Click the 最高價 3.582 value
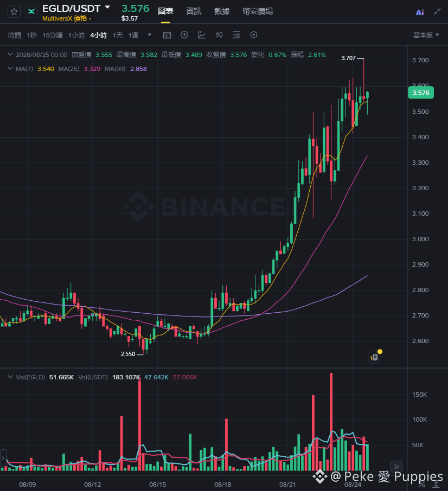 [149, 55]
